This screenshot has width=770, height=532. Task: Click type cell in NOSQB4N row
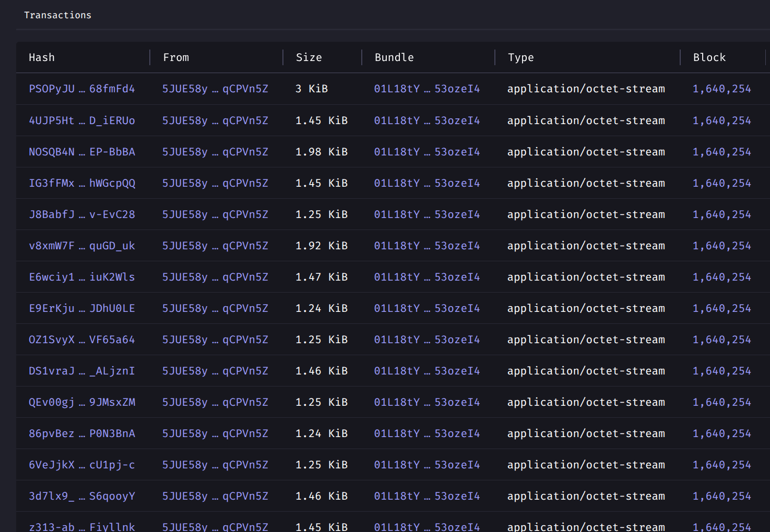[x=586, y=152]
